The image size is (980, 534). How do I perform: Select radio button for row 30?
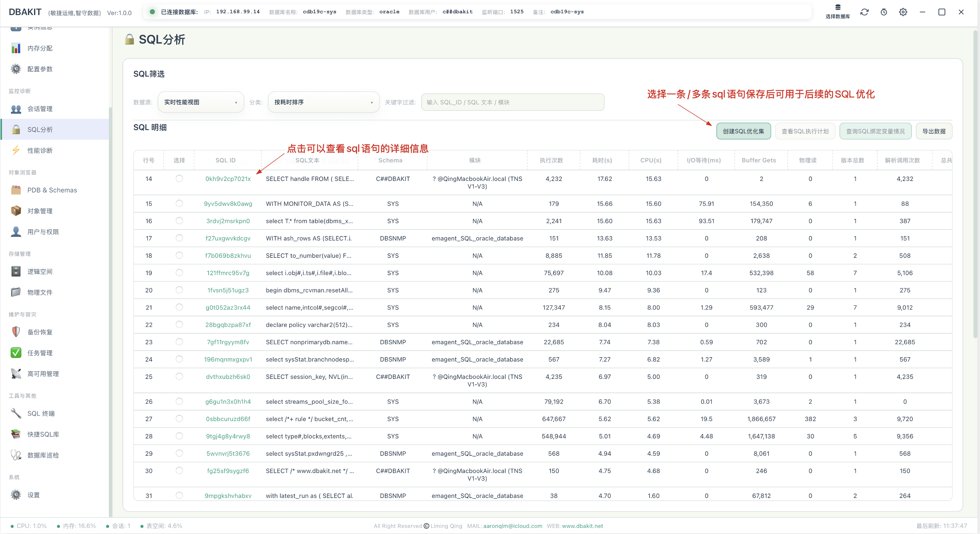point(179,470)
